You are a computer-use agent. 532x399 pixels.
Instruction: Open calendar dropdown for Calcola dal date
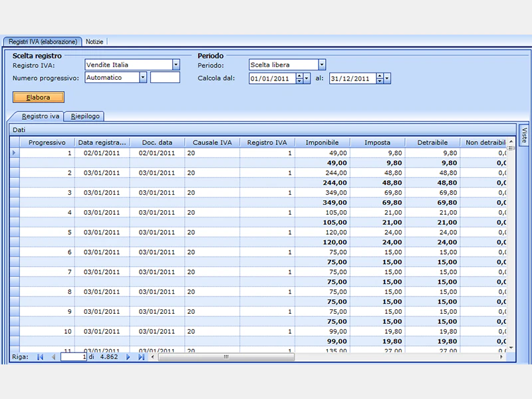(307, 78)
